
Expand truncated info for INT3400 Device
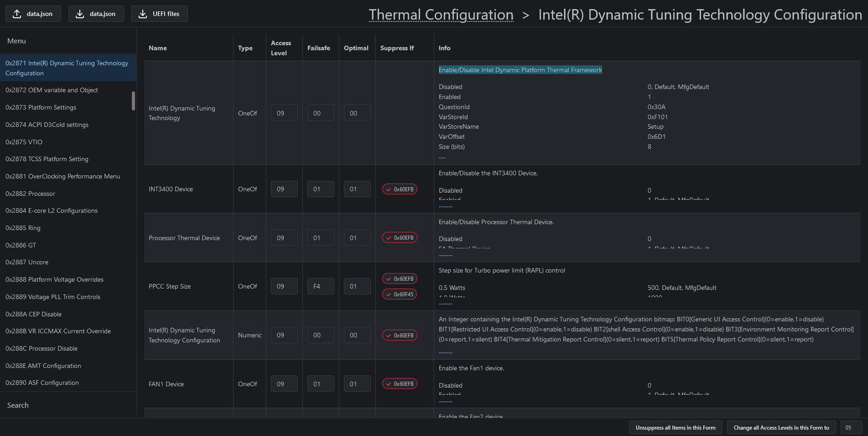[446, 207]
